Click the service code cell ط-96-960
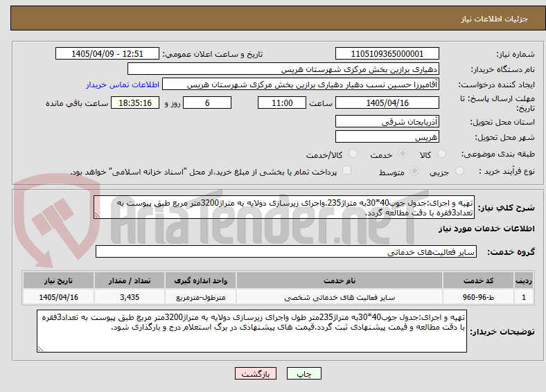Viewport: 546px width, 392px height. (478, 297)
